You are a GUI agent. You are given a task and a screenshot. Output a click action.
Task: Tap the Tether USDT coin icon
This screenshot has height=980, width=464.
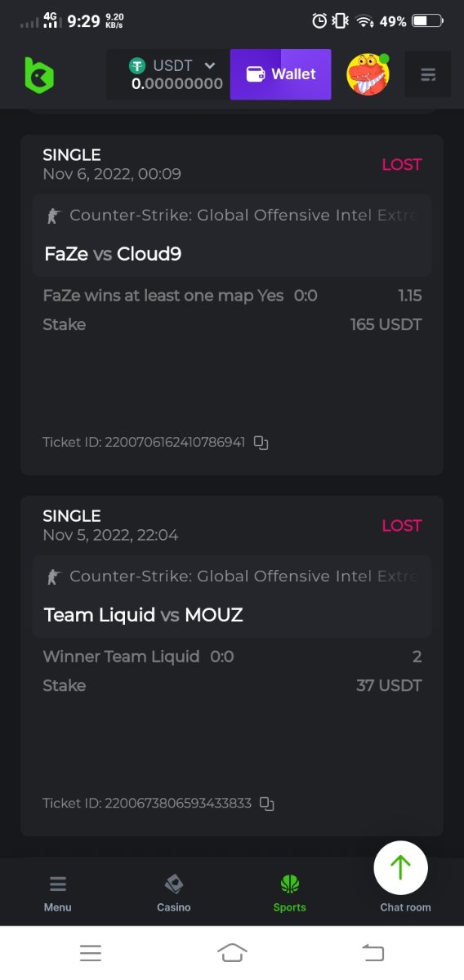click(136, 65)
